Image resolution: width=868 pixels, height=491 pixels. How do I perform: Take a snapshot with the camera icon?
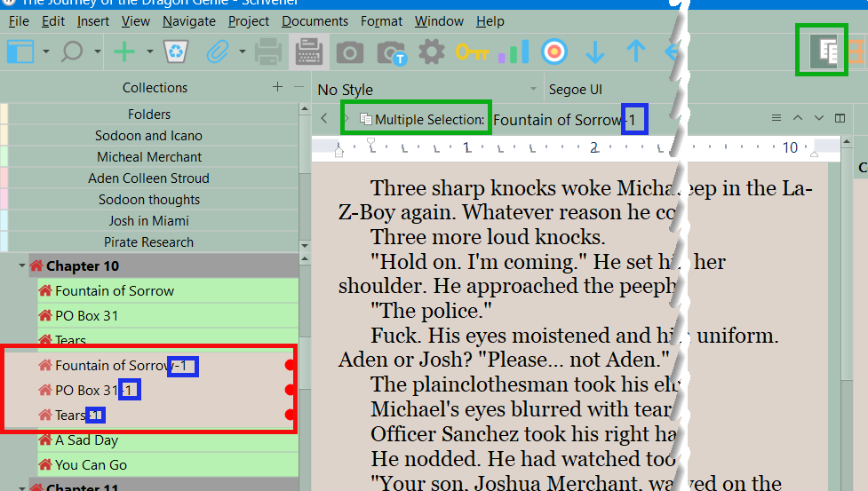pos(349,52)
